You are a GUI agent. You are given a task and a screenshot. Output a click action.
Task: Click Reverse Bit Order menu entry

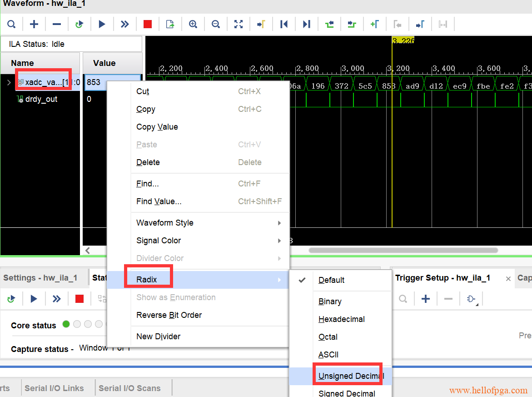click(169, 315)
